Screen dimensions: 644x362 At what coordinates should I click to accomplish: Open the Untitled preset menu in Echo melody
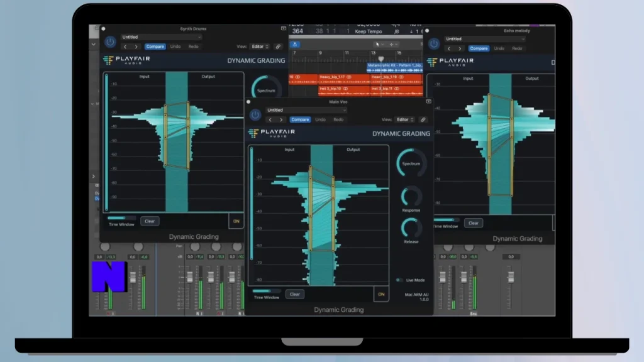pyautogui.click(x=485, y=39)
